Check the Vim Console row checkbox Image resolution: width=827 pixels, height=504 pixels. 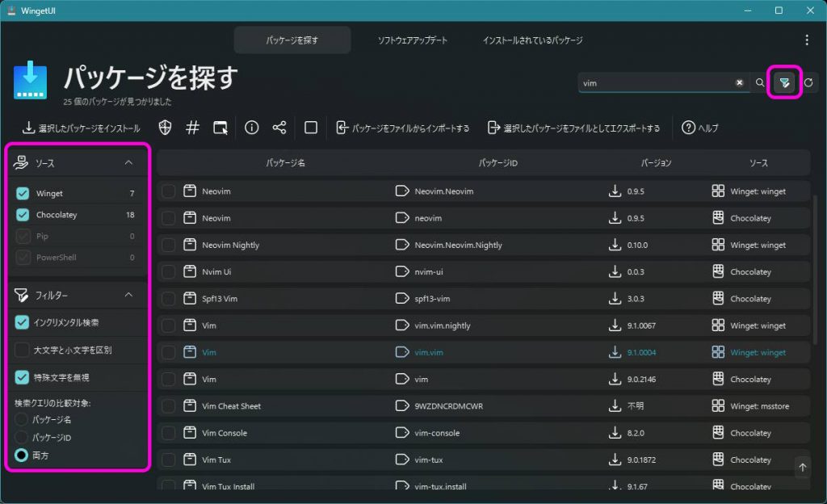(168, 433)
